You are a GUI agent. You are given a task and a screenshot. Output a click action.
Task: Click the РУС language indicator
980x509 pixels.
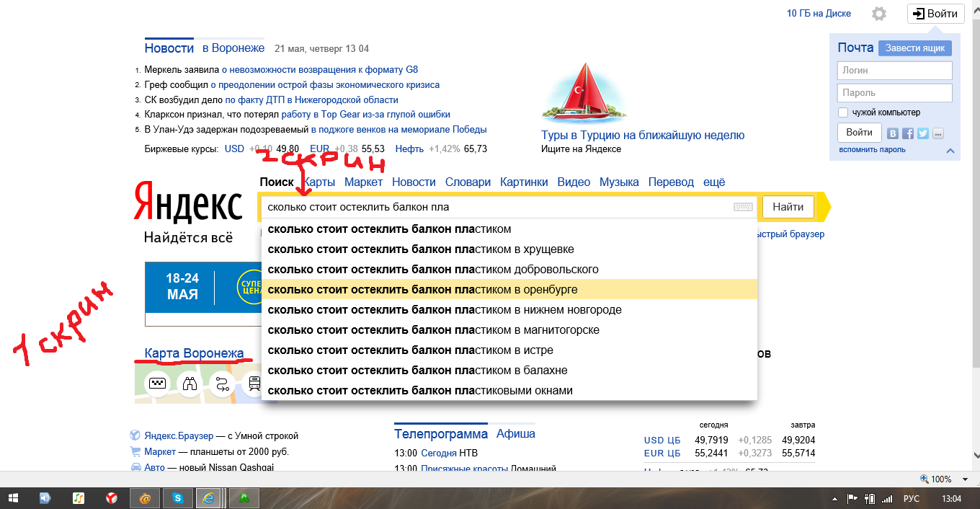pos(912,498)
